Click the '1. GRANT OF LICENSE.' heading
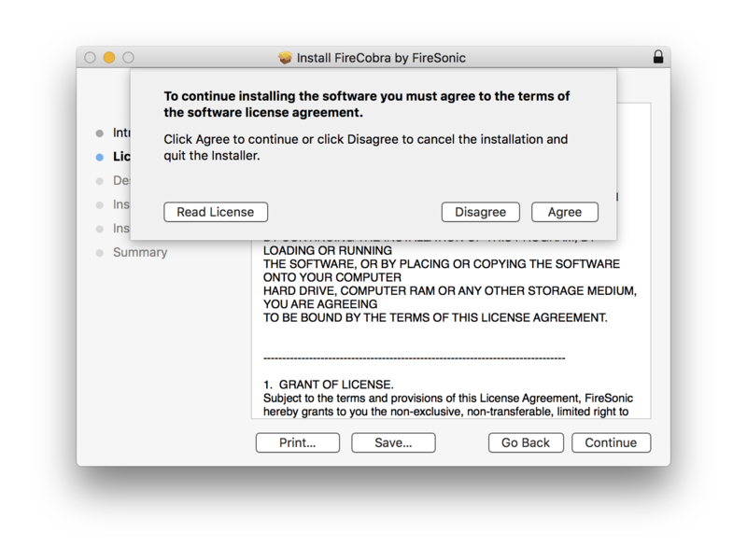Image resolution: width=747 pixels, height=560 pixels. (329, 385)
